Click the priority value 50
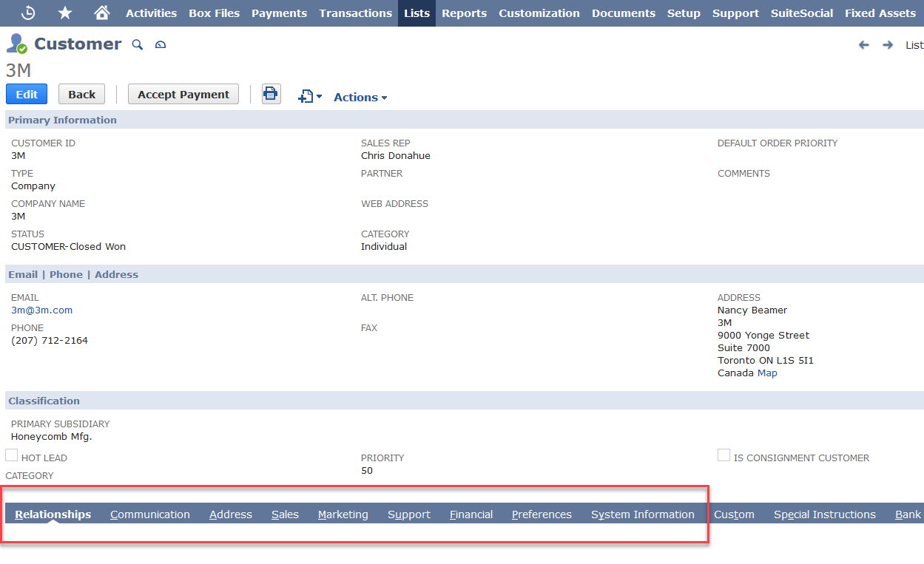The width and height of the screenshot is (924, 564). (367, 471)
